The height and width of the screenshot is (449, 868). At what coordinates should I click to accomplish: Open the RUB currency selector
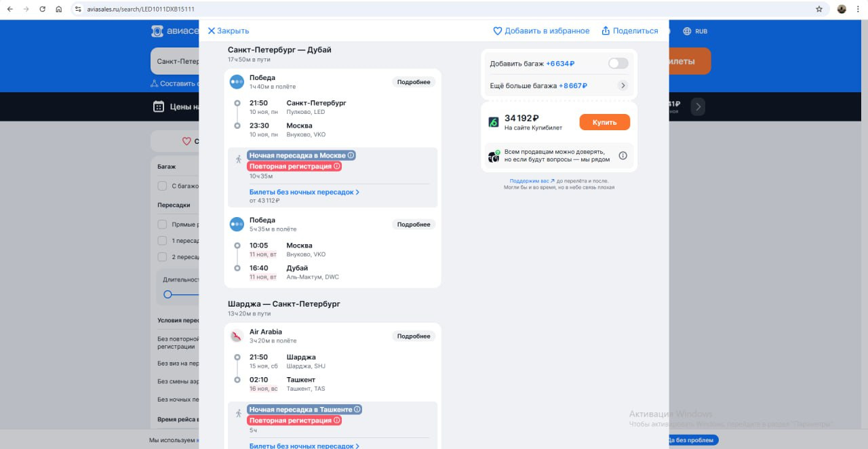click(695, 31)
